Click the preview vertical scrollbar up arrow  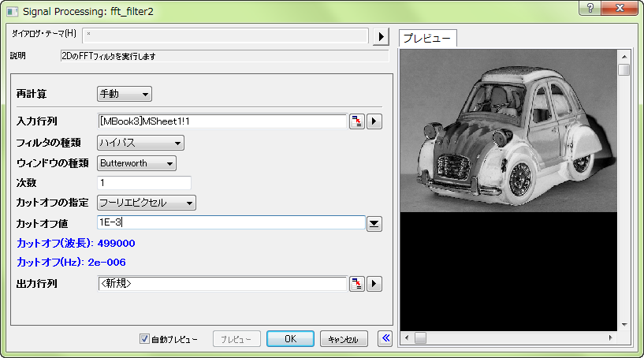tap(624, 56)
